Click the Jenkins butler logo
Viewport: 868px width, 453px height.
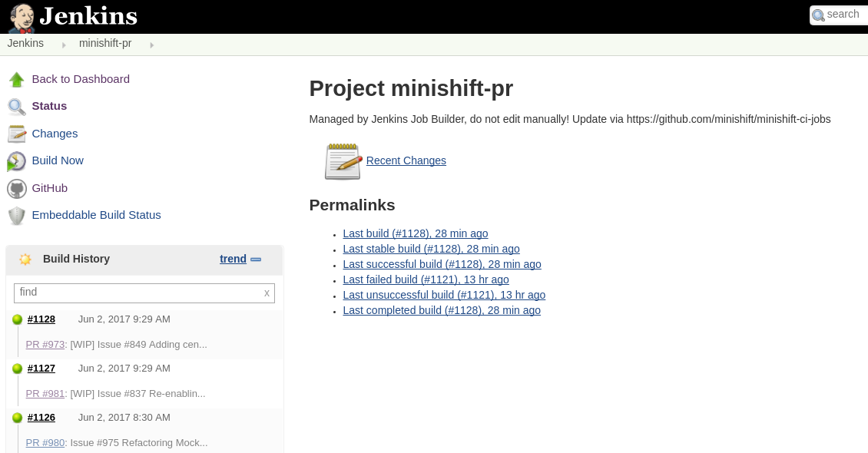pyautogui.click(x=22, y=18)
